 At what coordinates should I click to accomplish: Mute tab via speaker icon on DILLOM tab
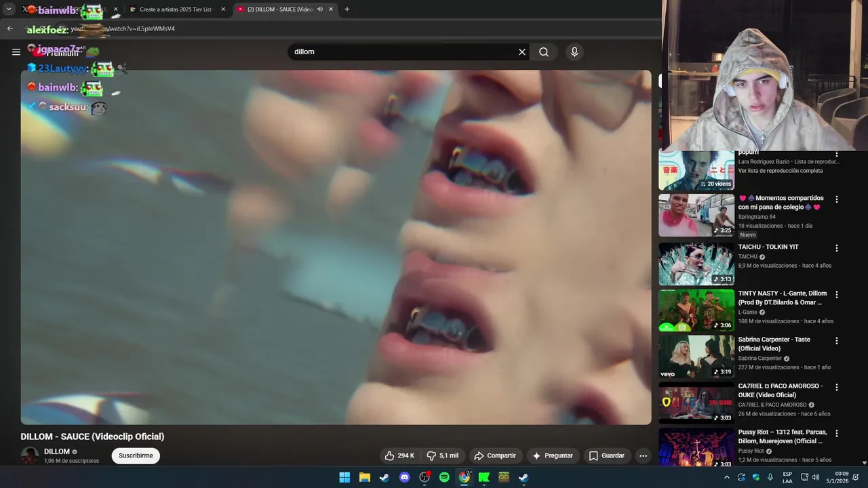[x=320, y=9]
